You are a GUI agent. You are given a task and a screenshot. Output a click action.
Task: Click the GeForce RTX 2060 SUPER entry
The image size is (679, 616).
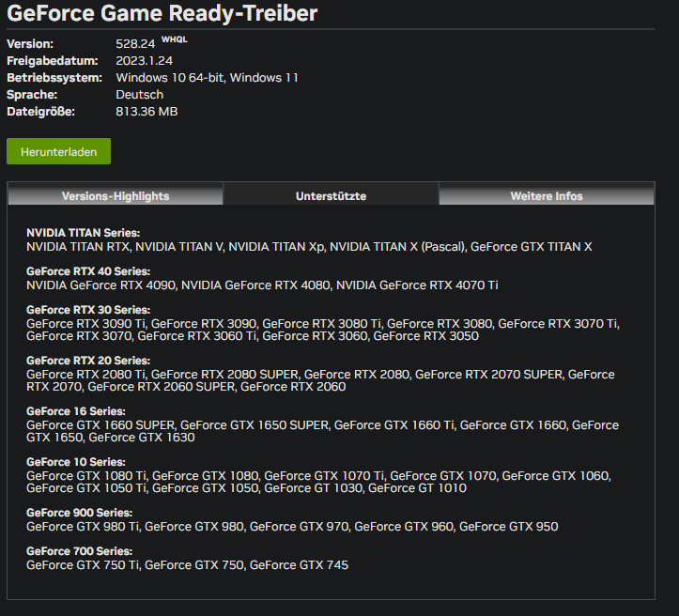[x=162, y=387]
